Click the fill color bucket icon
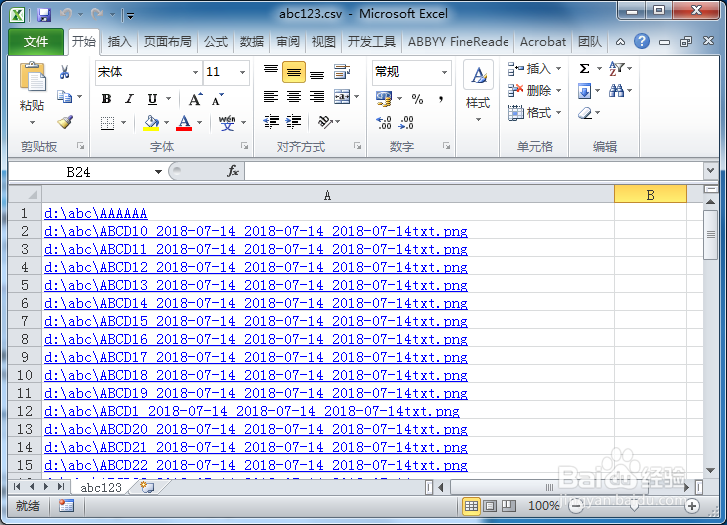This screenshot has width=727, height=525. coord(151,123)
